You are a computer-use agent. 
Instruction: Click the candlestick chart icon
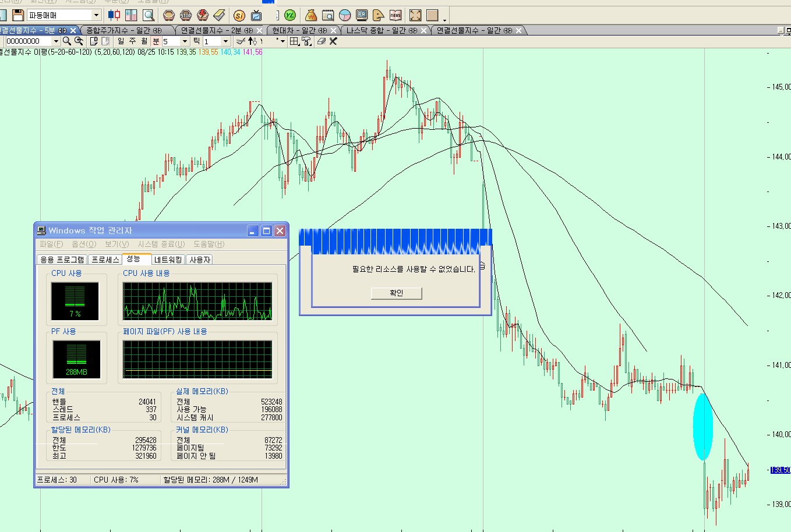pos(114,15)
